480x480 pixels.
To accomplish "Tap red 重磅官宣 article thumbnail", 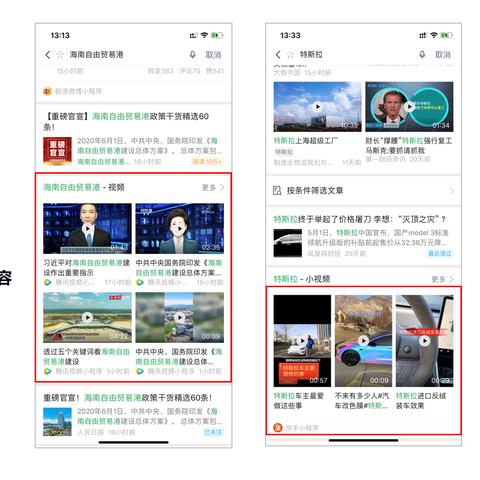I will (57, 151).
